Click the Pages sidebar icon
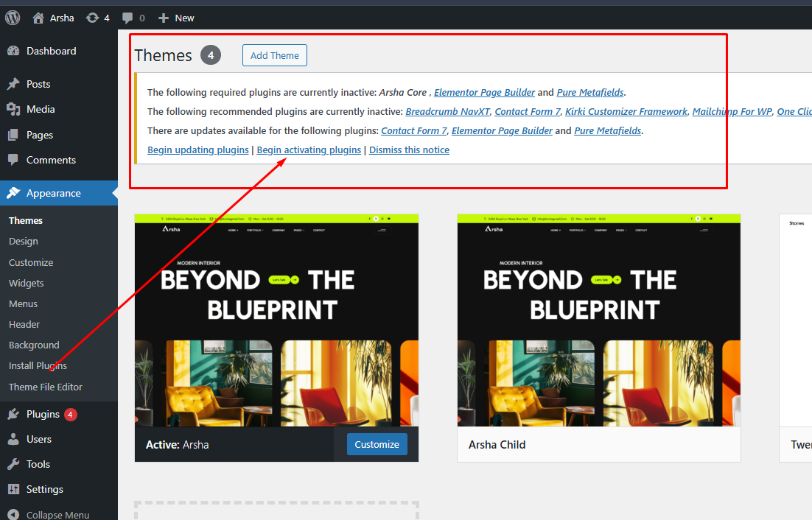 13,135
